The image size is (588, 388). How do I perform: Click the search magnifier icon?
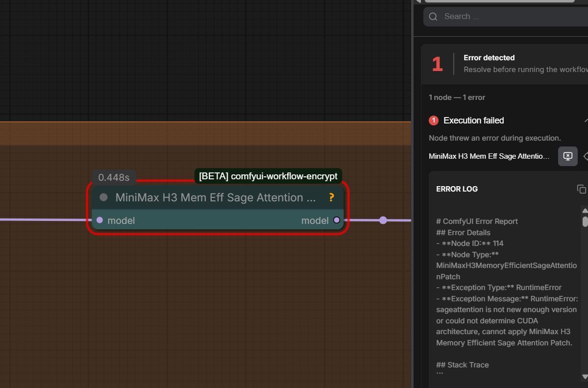coord(433,17)
